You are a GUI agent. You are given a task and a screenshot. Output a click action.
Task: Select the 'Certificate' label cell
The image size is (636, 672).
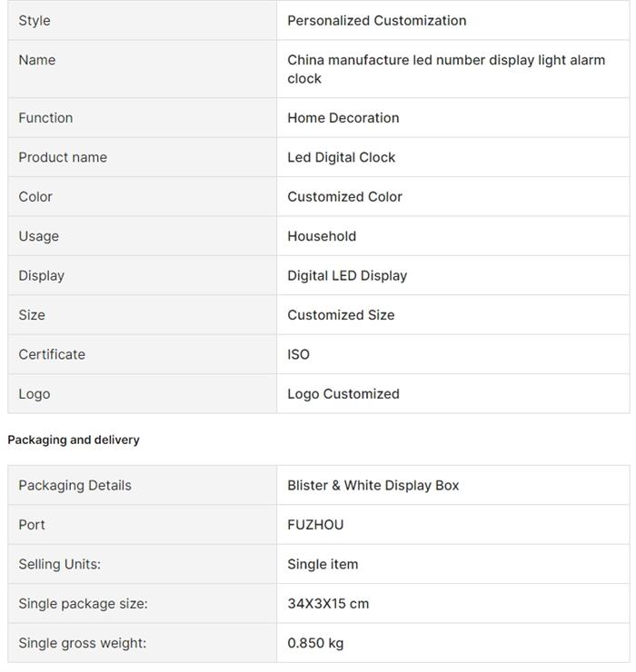(52, 355)
